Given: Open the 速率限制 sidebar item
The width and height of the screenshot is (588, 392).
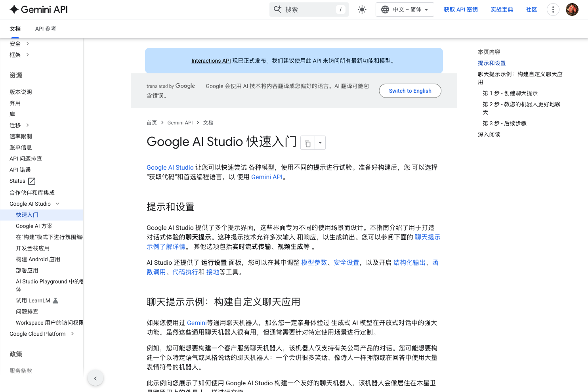Looking at the screenshot, I should (21, 136).
